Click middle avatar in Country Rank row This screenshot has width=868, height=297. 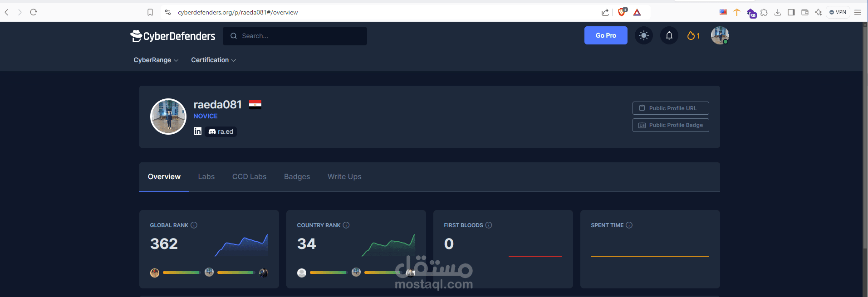pos(356,272)
